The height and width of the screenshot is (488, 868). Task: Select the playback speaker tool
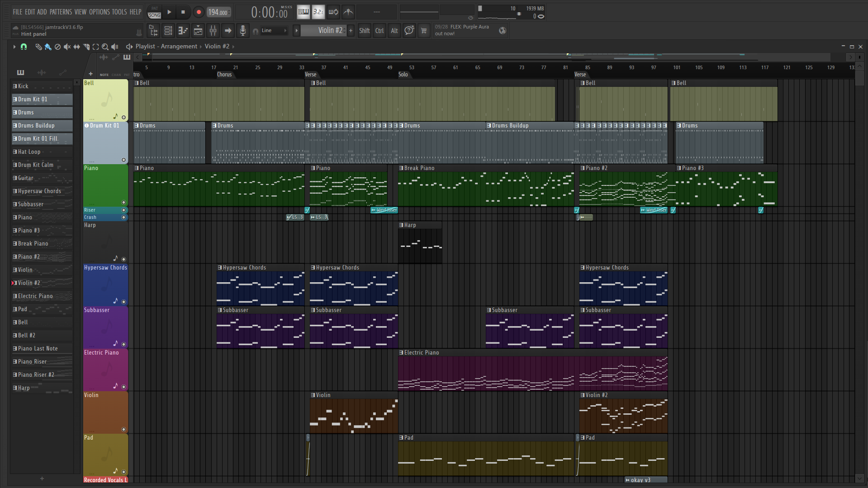click(x=115, y=47)
